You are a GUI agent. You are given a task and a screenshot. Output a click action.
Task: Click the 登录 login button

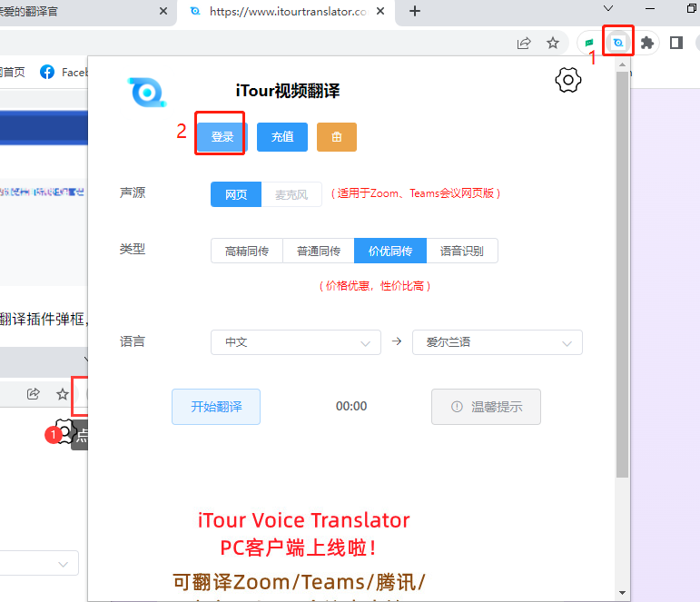[222, 137]
